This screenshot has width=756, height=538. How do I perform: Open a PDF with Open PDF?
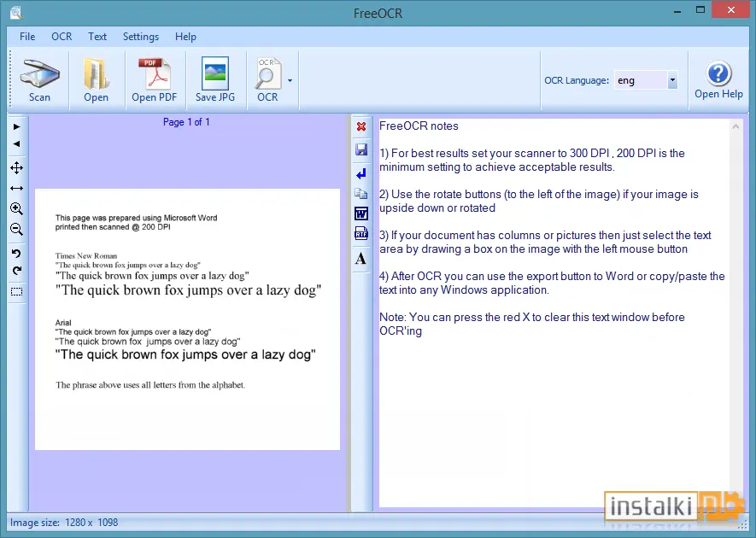(155, 80)
